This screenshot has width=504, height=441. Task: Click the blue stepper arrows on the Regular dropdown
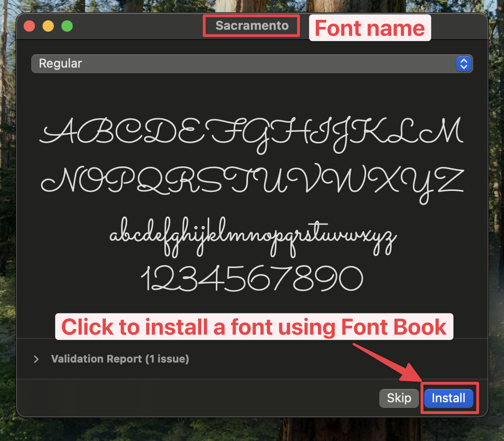pyautogui.click(x=463, y=64)
